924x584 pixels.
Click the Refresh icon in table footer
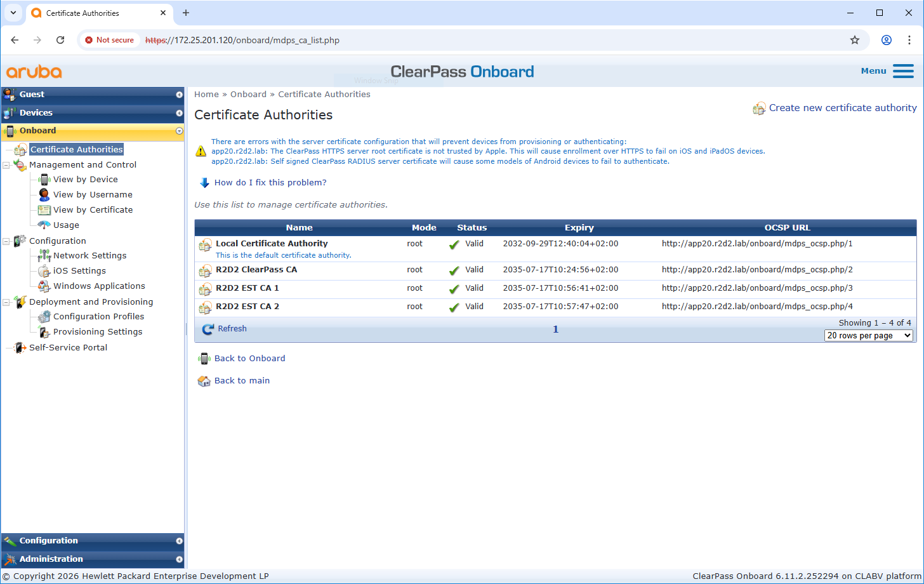[x=208, y=329]
